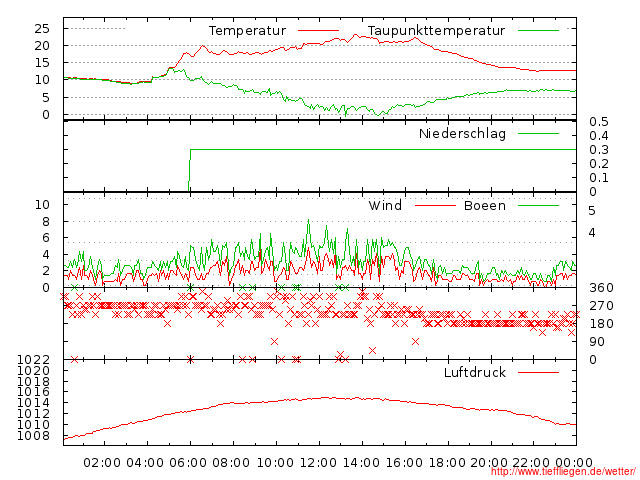The image size is (640, 480).
Task: Click the 360 wind direction axis value
Action: [x=601, y=288]
